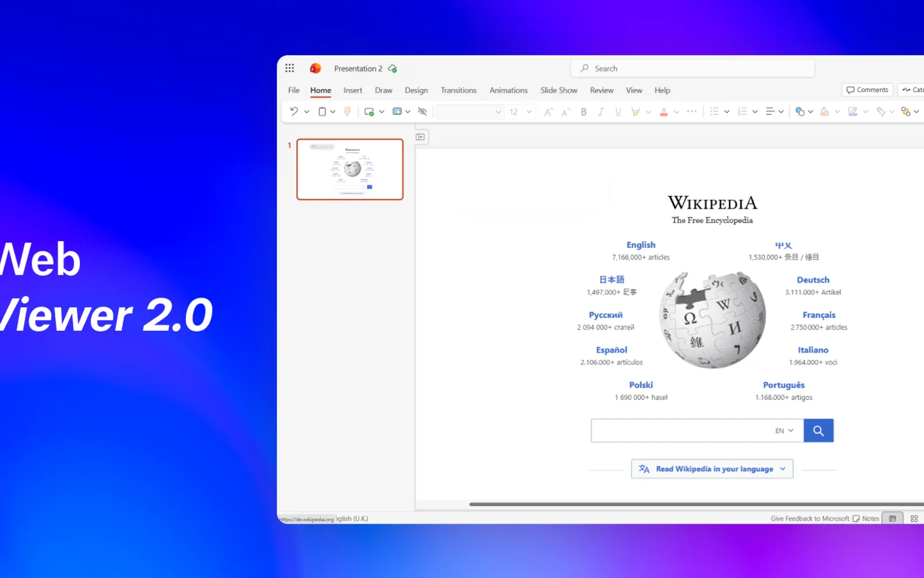
Task: Click the Shapes insert icon
Action: (x=800, y=112)
